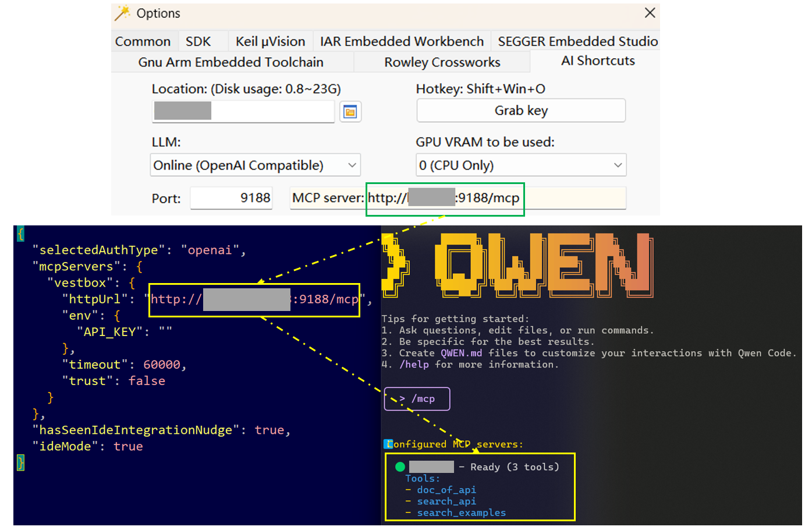Click the "mcpServers" key in the editor

coord(76,266)
